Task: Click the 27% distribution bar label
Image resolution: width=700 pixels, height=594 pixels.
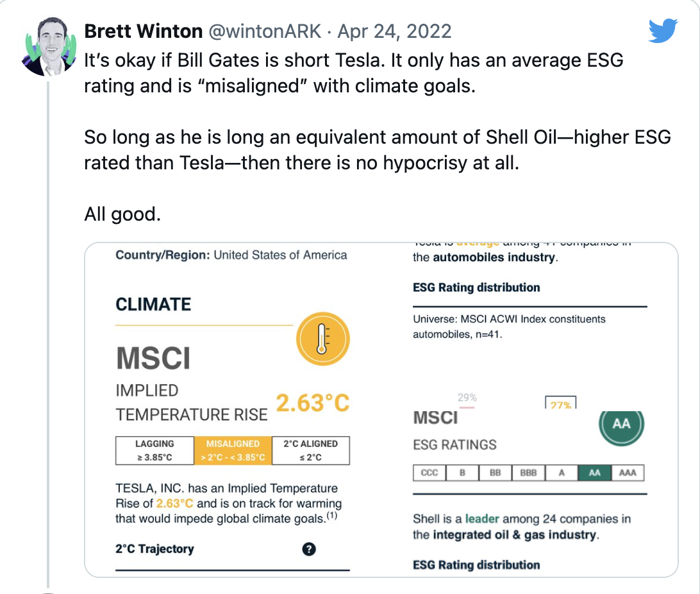Action: coord(560,405)
